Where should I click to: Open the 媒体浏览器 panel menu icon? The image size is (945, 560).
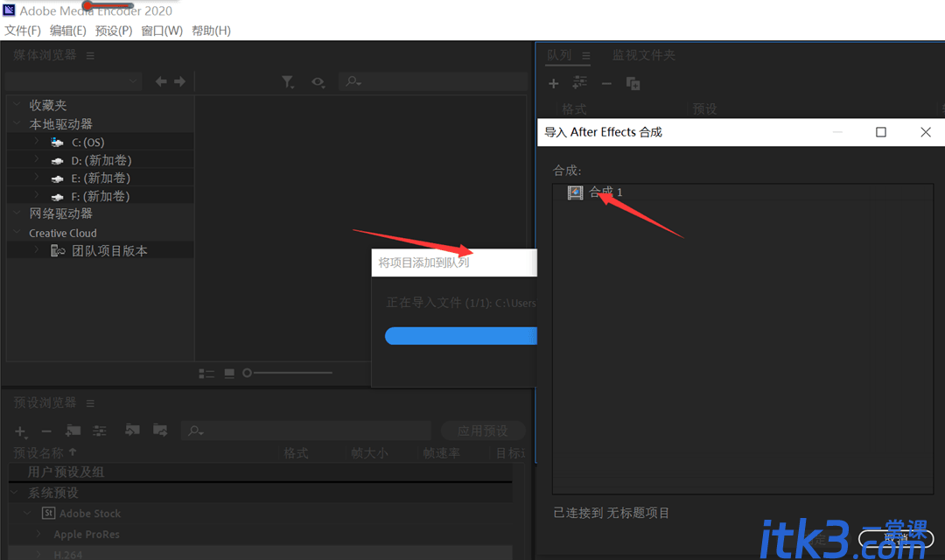(90, 55)
